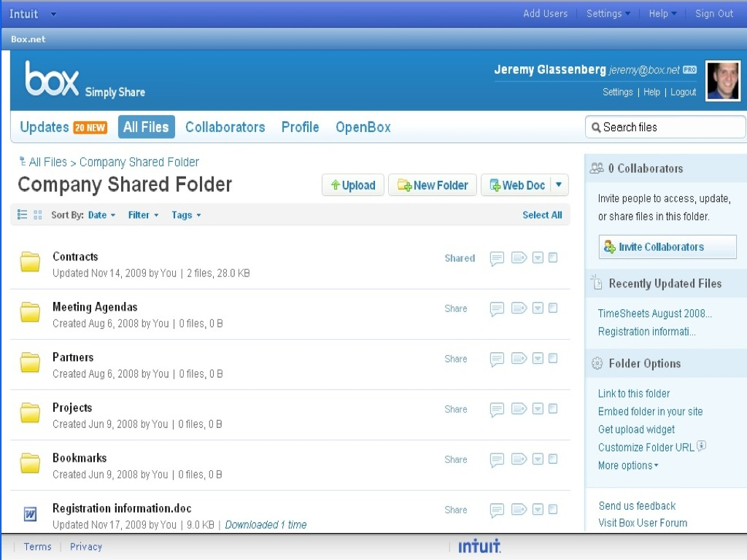Click the Projects folder icon

(x=30, y=413)
